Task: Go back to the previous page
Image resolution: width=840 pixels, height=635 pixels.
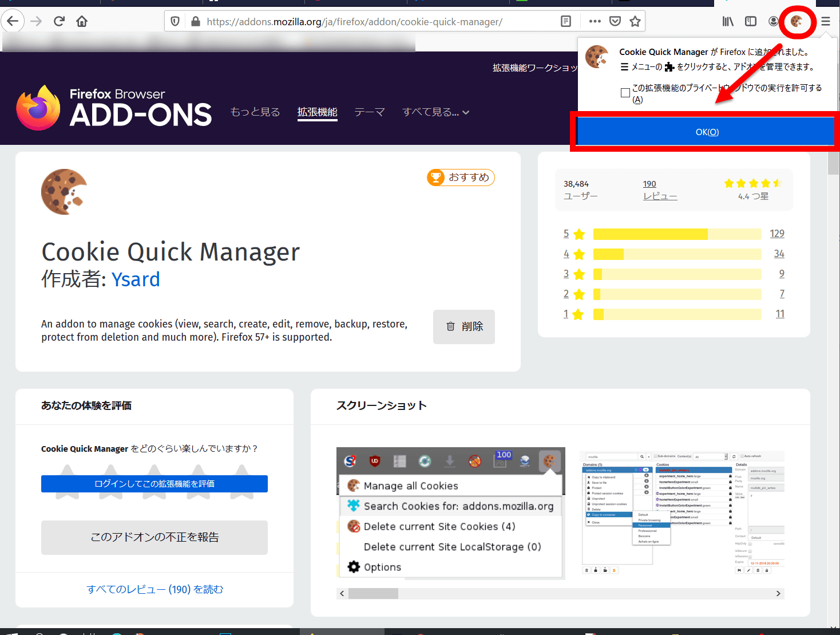Action: [x=13, y=22]
